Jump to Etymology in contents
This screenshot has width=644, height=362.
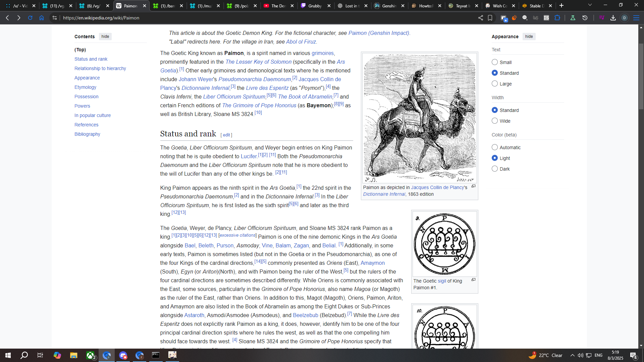(85, 87)
